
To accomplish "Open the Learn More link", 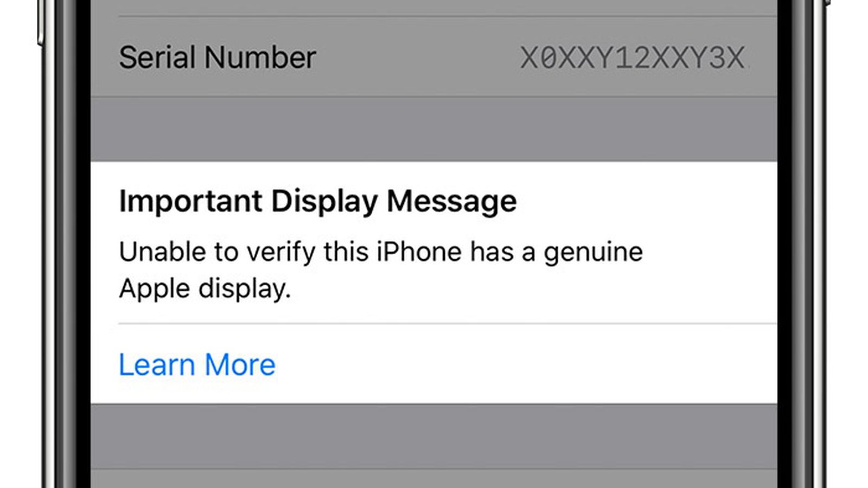I will point(197,364).
